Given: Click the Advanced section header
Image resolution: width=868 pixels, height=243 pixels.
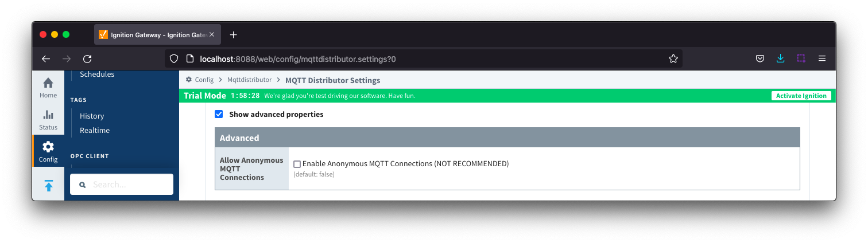Looking at the screenshot, I should (x=507, y=138).
